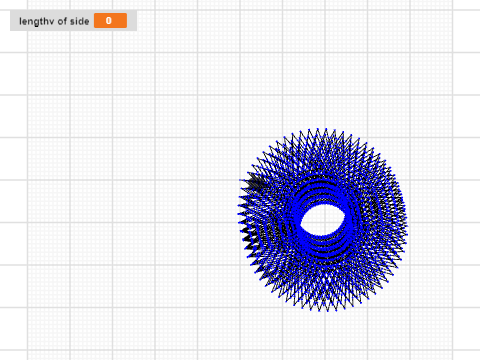The height and width of the screenshot is (360, 480).
Task: Click the orange value box showing 0
Action: pyautogui.click(x=110, y=21)
